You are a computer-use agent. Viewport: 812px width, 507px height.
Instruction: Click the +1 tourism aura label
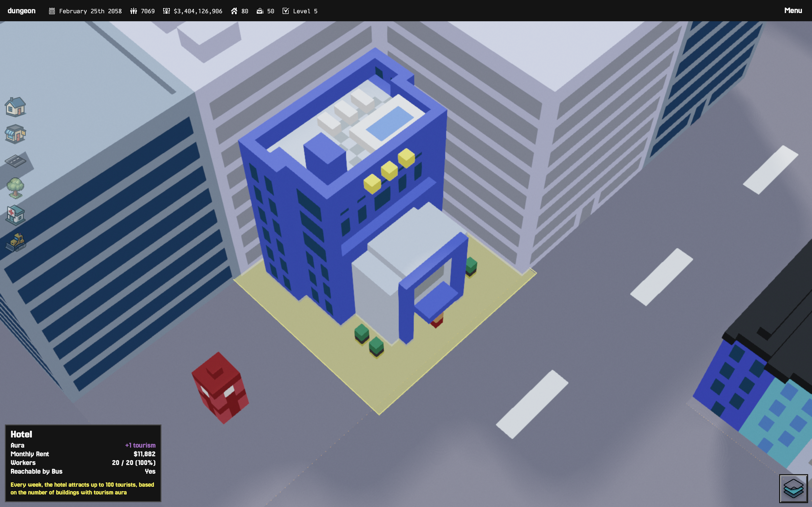click(140, 445)
